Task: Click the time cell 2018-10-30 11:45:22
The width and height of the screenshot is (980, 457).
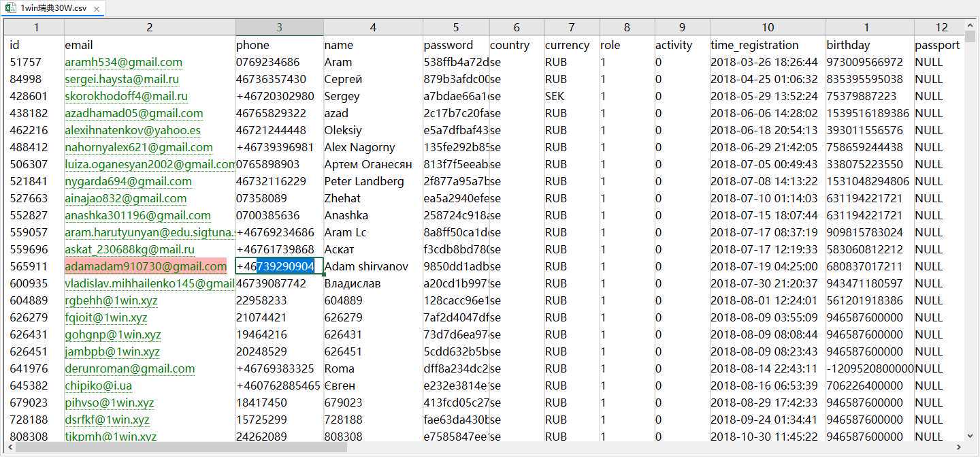Action: 768,436
